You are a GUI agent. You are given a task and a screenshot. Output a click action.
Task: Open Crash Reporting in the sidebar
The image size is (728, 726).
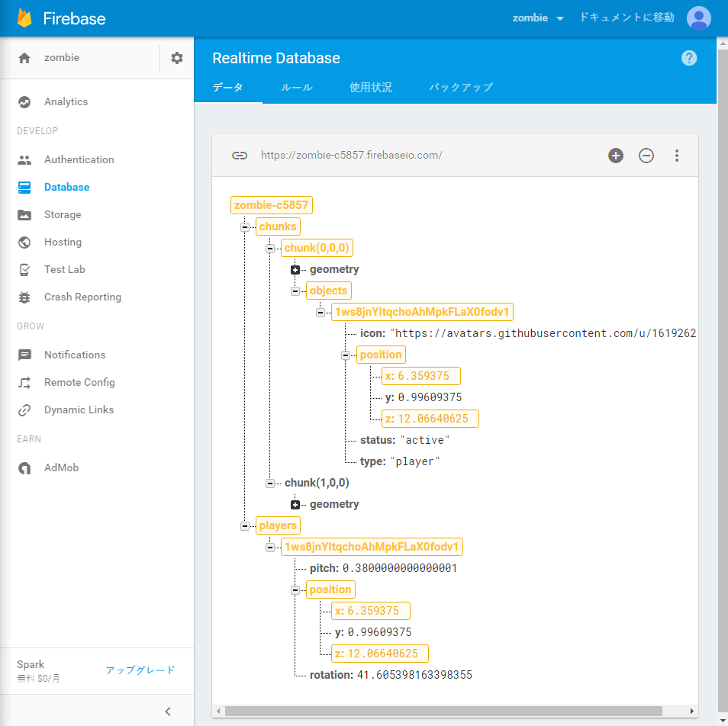[x=82, y=297]
